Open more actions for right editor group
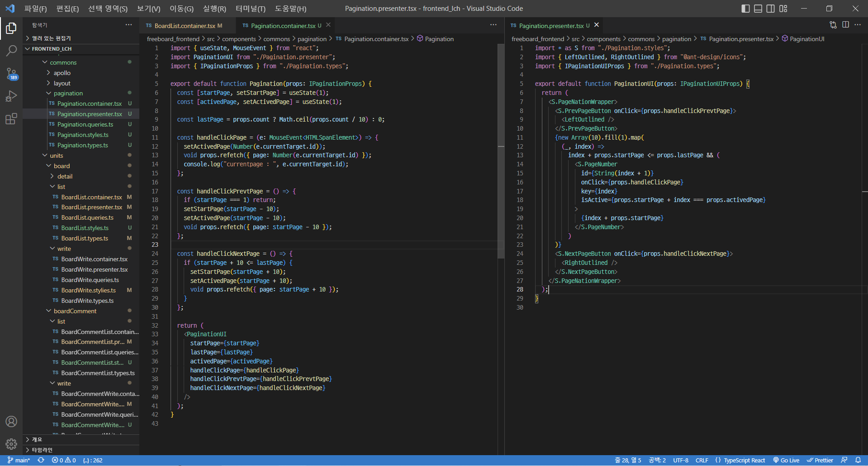The height and width of the screenshot is (466, 868). (858, 25)
